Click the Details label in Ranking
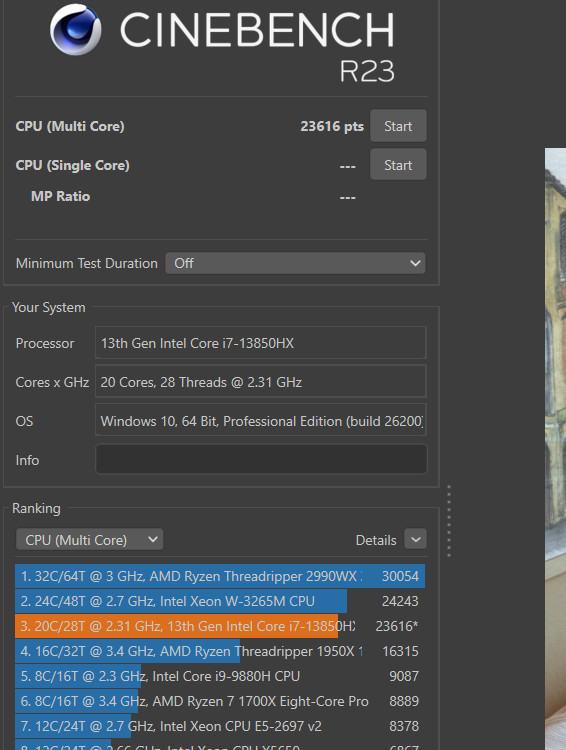The height and width of the screenshot is (750, 566). tap(376, 540)
